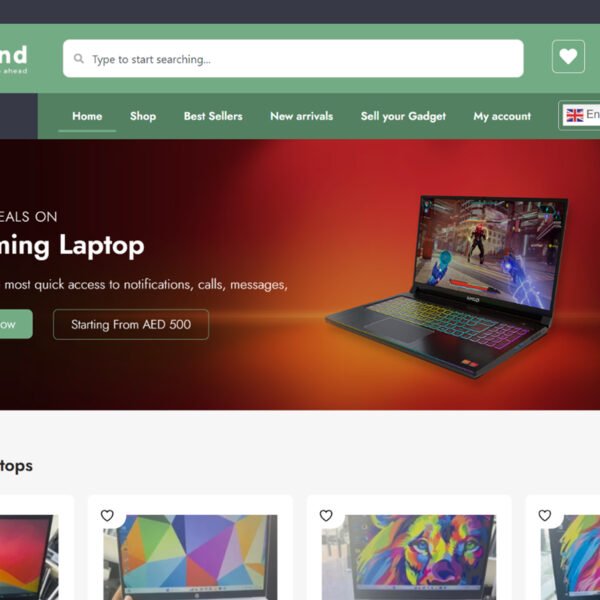600x600 pixels.
Task: Expand the English language dropdown
Action: pos(579,115)
